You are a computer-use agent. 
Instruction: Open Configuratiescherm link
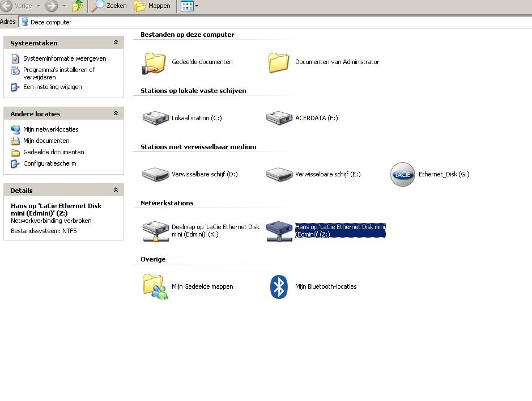(50, 163)
